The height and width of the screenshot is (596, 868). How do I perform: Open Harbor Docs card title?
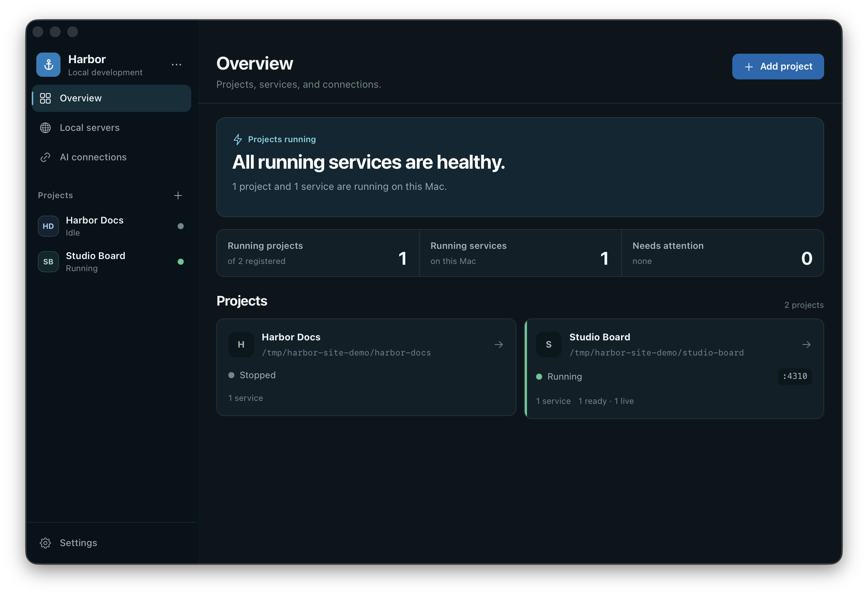tap(291, 337)
